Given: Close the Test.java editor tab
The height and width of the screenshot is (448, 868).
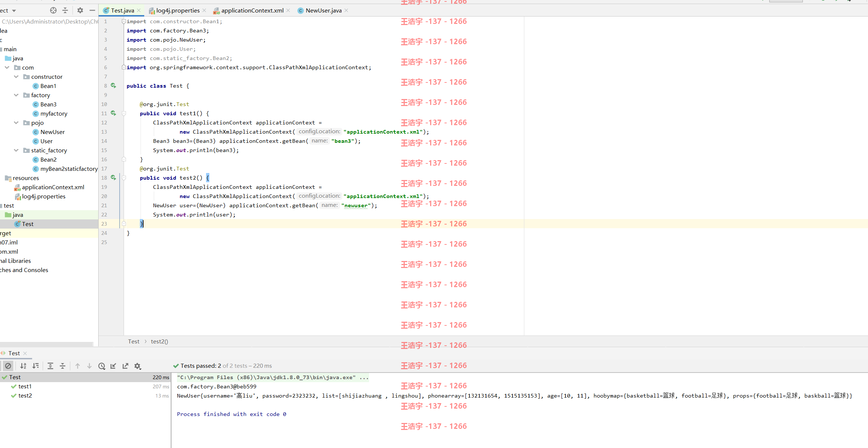Looking at the screenshot, I should click(x=139, y=10).
